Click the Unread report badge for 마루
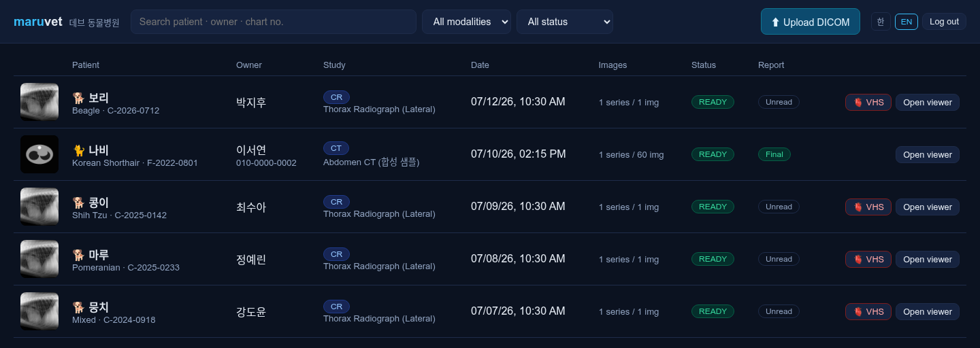The height and width of the screenshot is (348, 980). (779, 259)
